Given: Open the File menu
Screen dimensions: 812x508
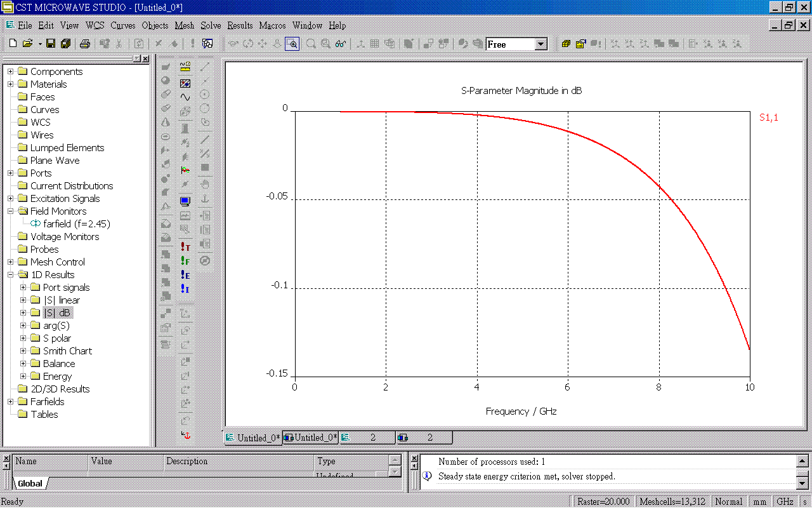Looking at the screenshot, I should tap(25, 25).
